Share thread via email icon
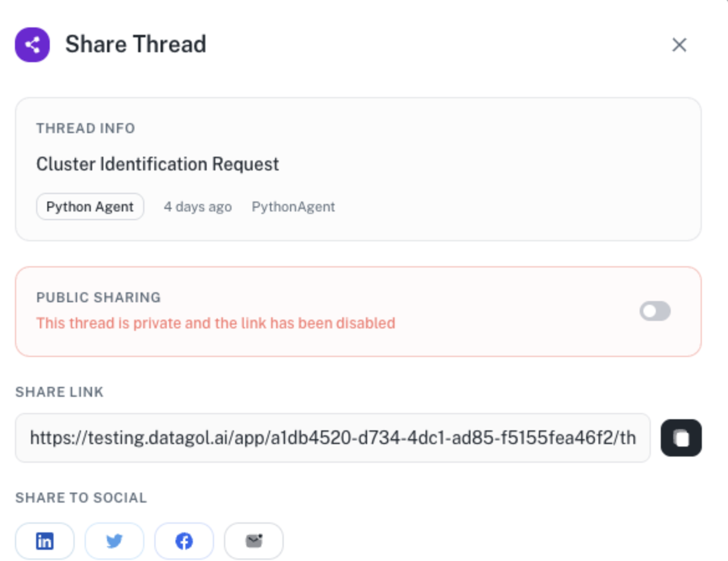This screenshot has height=561, width=728. (x=254, y=541)
